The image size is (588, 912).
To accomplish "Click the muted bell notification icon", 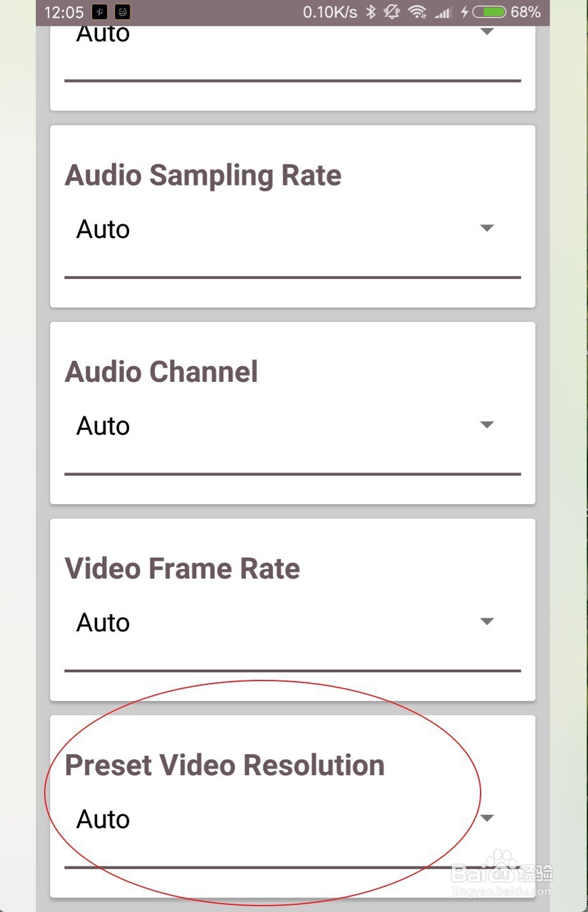I will [x=392, y=12].
